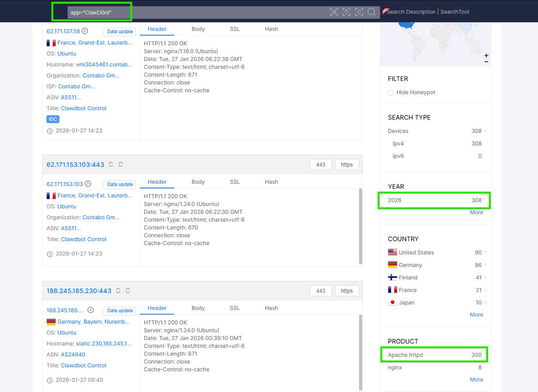Expand Product filter with More link
This screenshot has height=392, width=538.
click(477, 379)
